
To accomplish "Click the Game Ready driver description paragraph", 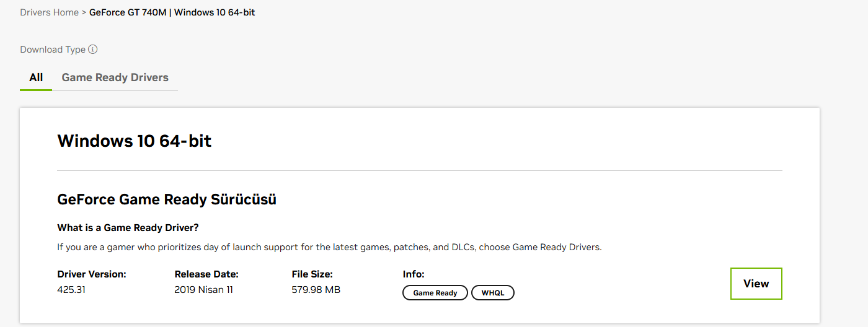I will click(329, 247).
